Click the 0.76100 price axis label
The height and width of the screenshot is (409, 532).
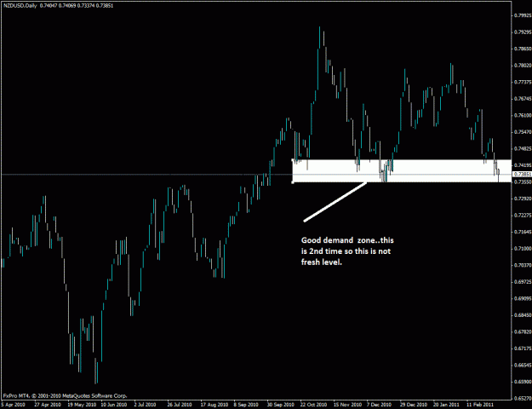pyautogui.click(x=523, y=116)
